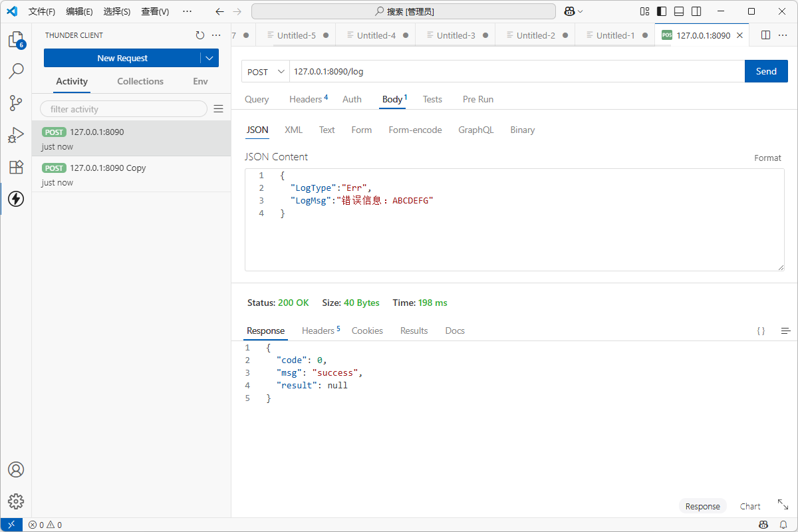The height and width of the screenshot is (532, 798).
Task: Open the Auth request tab
Action: click(x=352, y=99)
